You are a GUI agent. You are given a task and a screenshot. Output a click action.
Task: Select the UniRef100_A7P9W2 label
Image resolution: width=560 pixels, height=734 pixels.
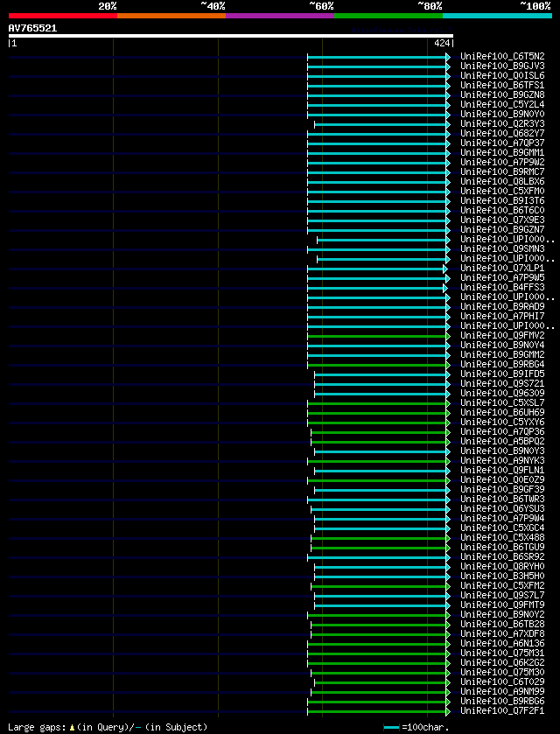pyautogui.click(x=502, y=163)
